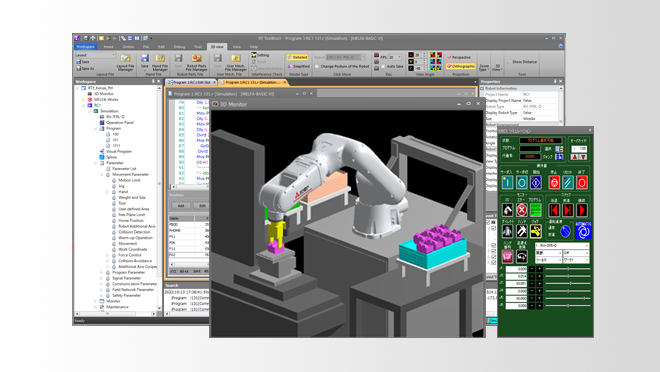
Task: Toggle the Auto Save checkbox
Action: [383, 66]
